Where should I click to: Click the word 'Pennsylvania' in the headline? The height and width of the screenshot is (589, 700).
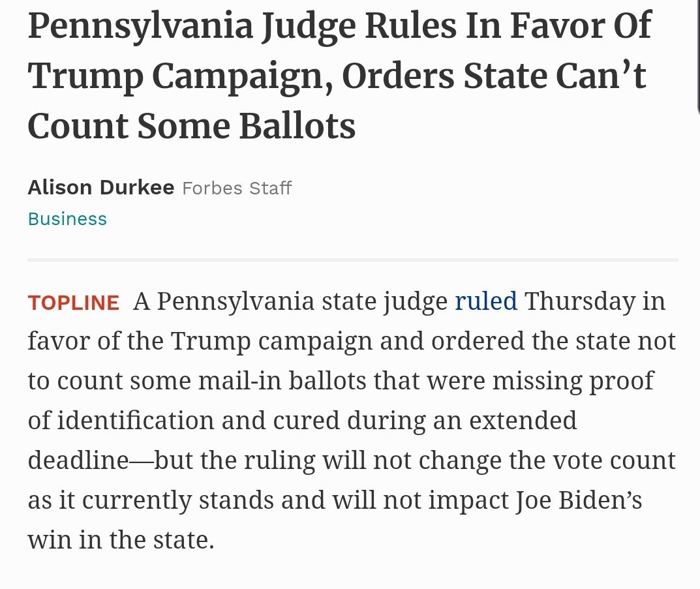[x=140, y=27]
